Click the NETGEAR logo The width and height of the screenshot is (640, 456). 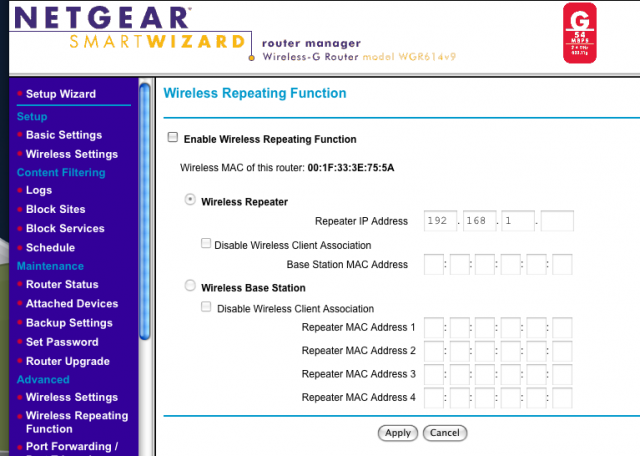coord(102,17)
